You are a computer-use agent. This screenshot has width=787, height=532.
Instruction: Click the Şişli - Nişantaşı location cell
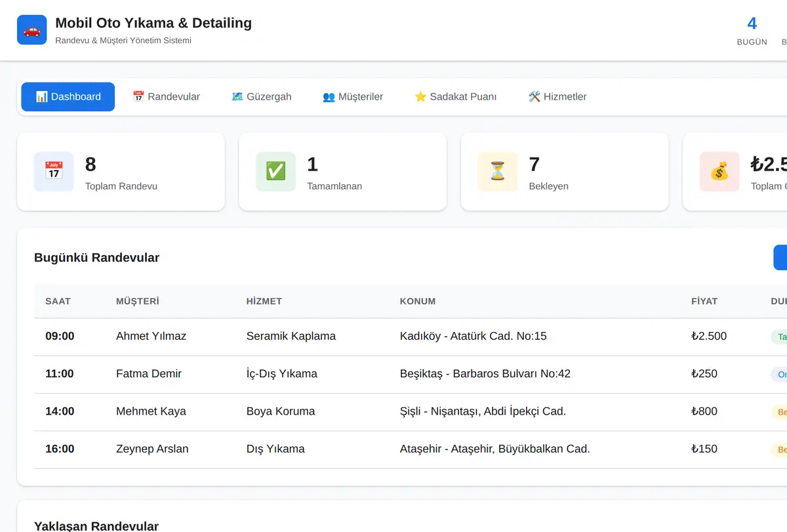(483, 411)
